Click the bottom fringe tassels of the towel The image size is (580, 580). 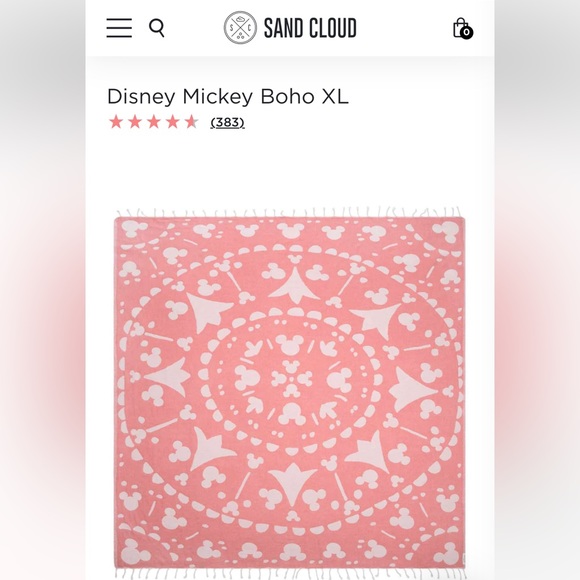tap(290, 575)
